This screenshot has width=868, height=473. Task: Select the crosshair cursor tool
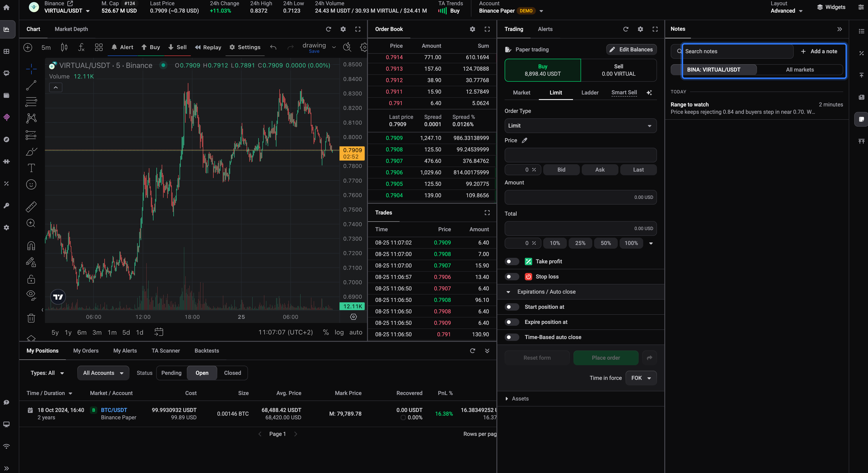point(31,69)
